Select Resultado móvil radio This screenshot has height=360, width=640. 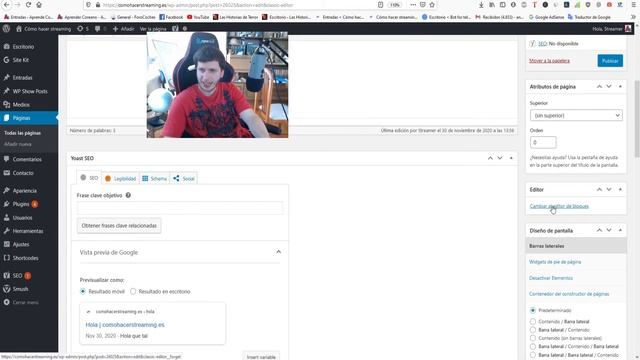[83, 291]
